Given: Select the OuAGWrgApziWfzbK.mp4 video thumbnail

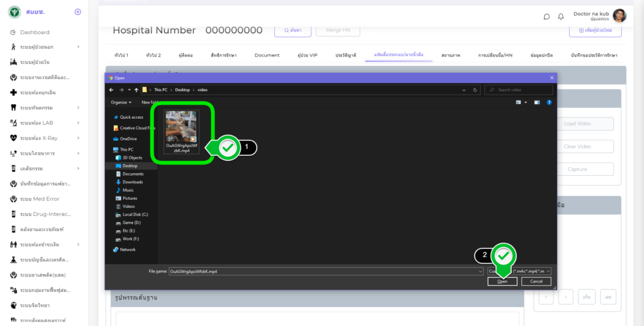Looking at the screenshot, I should (182, 130).
